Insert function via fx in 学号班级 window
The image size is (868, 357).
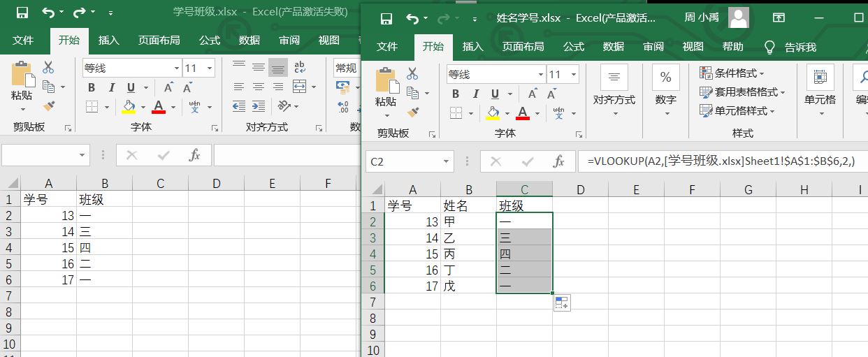[x=195, y=155]
